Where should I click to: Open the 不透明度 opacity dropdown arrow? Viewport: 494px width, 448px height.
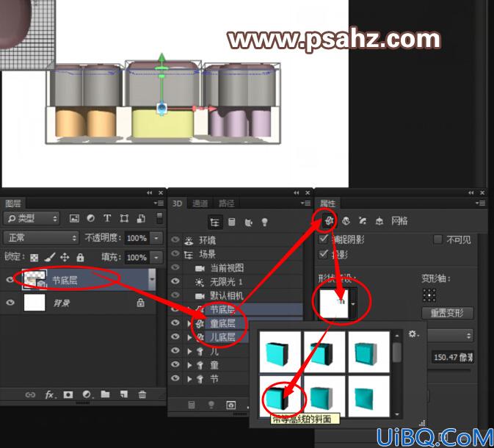[156, 238]
